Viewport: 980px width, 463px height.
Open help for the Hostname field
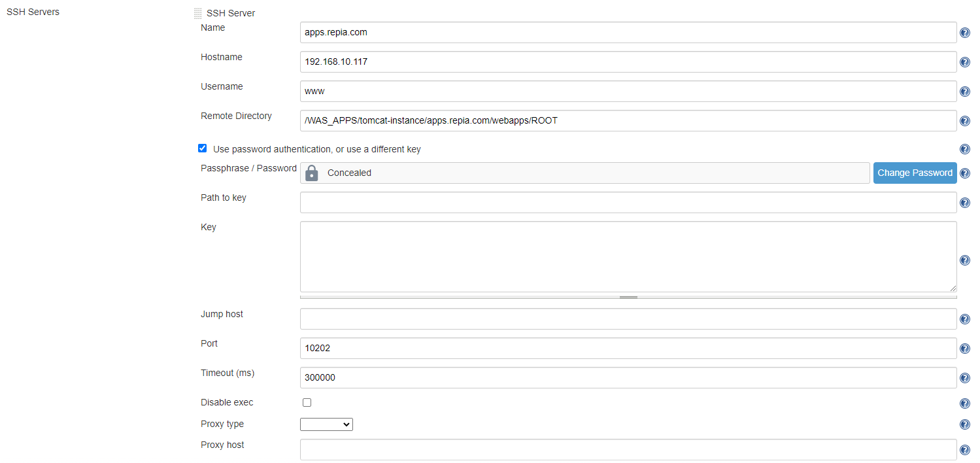[964, 62]
